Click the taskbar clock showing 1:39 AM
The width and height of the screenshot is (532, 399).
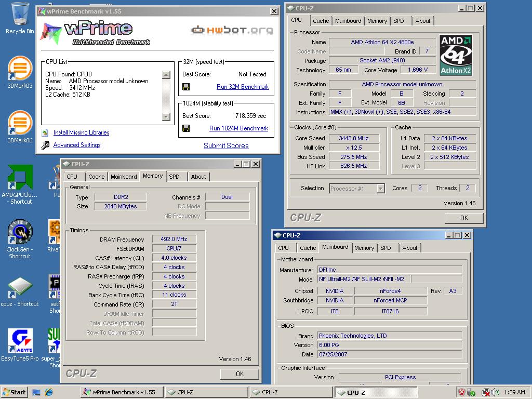[514, 392]
